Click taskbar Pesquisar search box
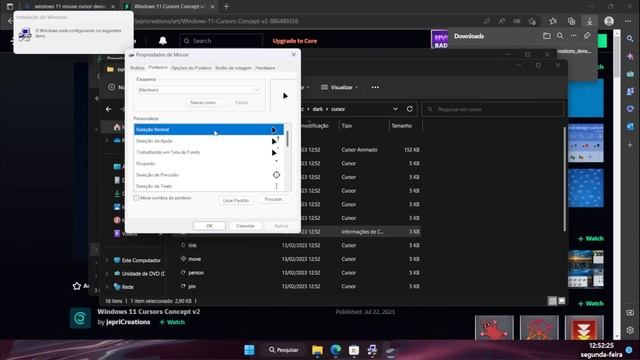This screenshot has height=360, width=640. (x=284, y=350)
